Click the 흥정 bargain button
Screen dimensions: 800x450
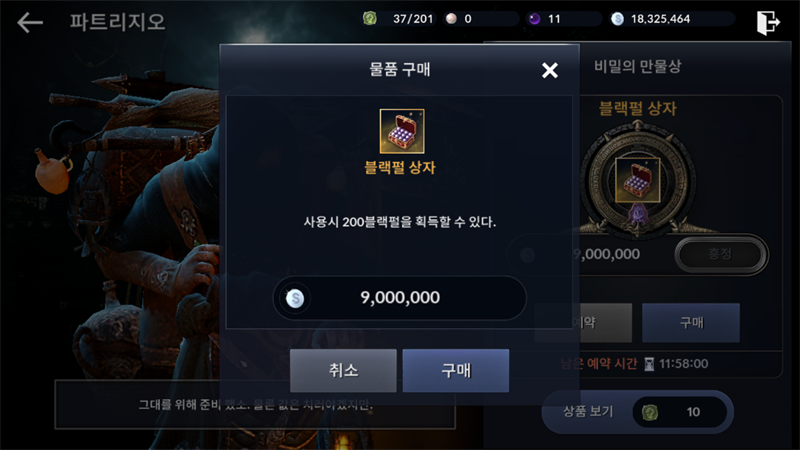[x=721, y=254]
